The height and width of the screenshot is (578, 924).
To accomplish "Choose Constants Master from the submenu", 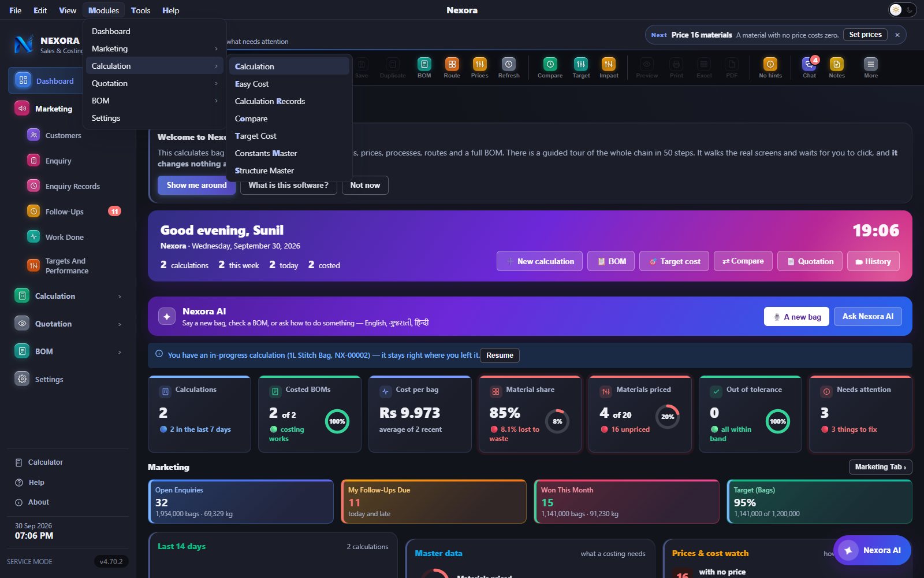I will point(289,153).
